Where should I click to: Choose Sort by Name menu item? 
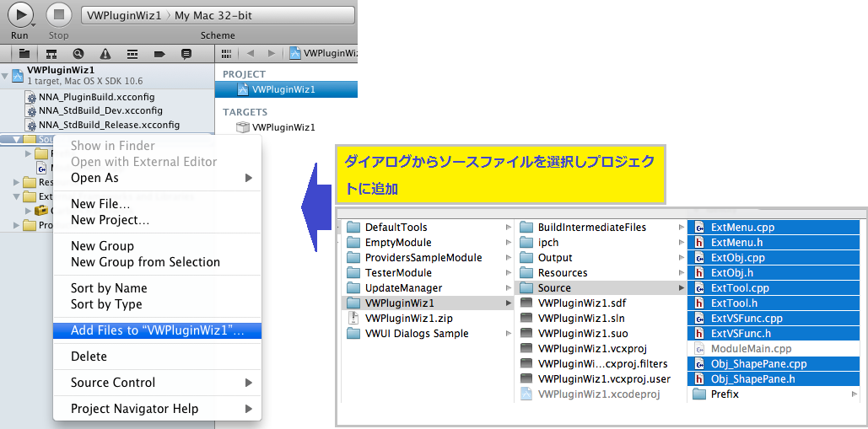(157, 288)
